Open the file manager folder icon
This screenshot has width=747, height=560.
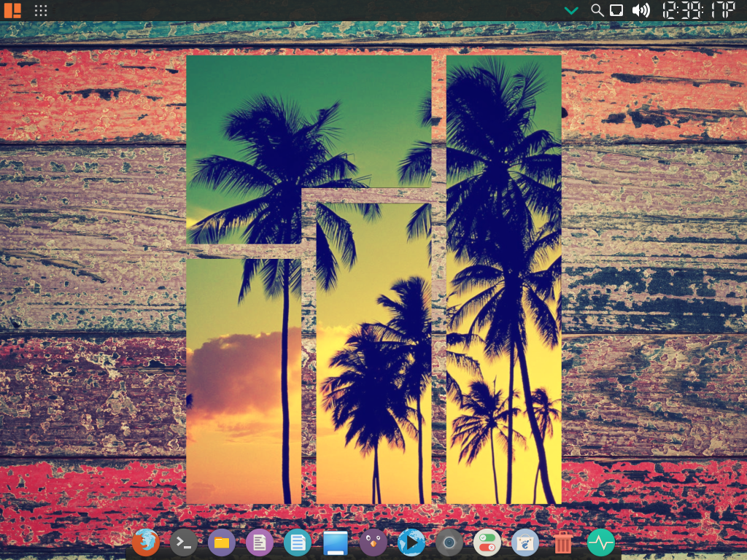point(222,542)
